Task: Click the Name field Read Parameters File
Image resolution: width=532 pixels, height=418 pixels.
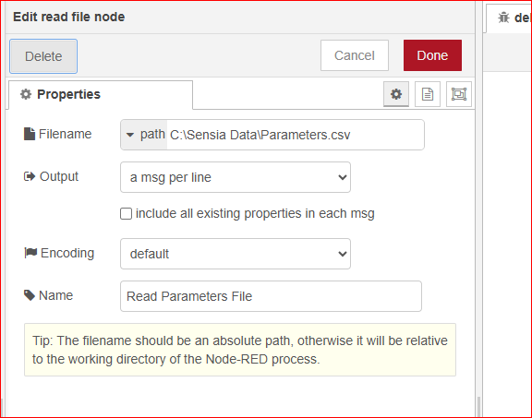Action: [271, 296]
